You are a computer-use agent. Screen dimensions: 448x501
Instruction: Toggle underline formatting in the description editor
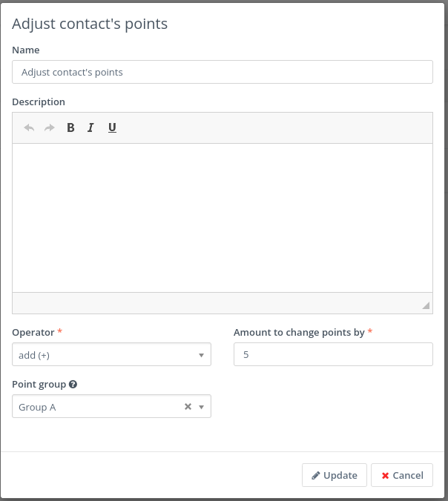112,127
